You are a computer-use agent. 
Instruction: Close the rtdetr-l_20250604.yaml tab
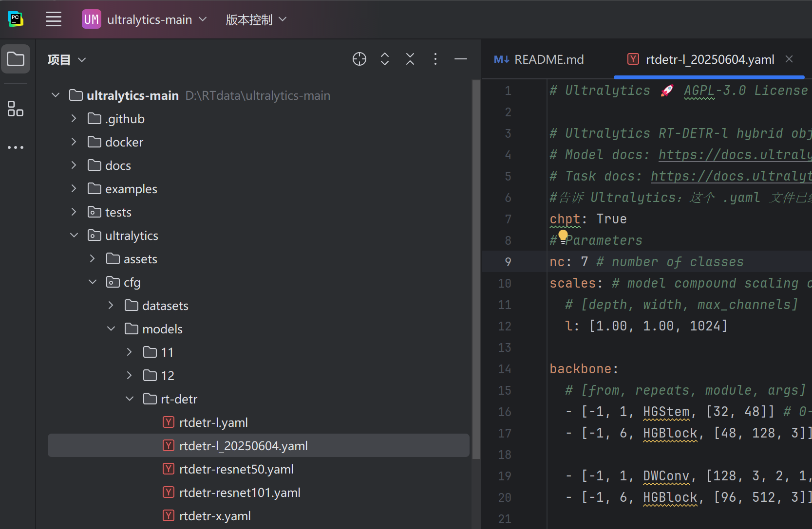click(x=789, y=59)
